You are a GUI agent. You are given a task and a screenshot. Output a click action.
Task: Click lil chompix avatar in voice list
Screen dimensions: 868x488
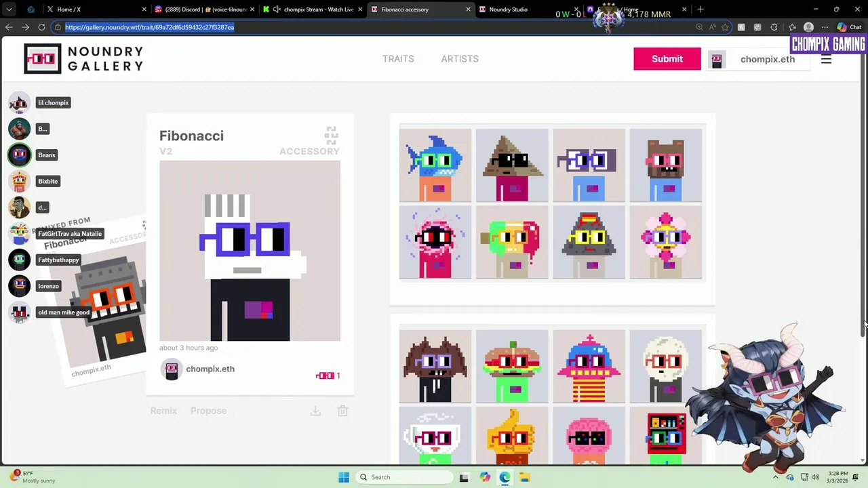tap(19, 102)
